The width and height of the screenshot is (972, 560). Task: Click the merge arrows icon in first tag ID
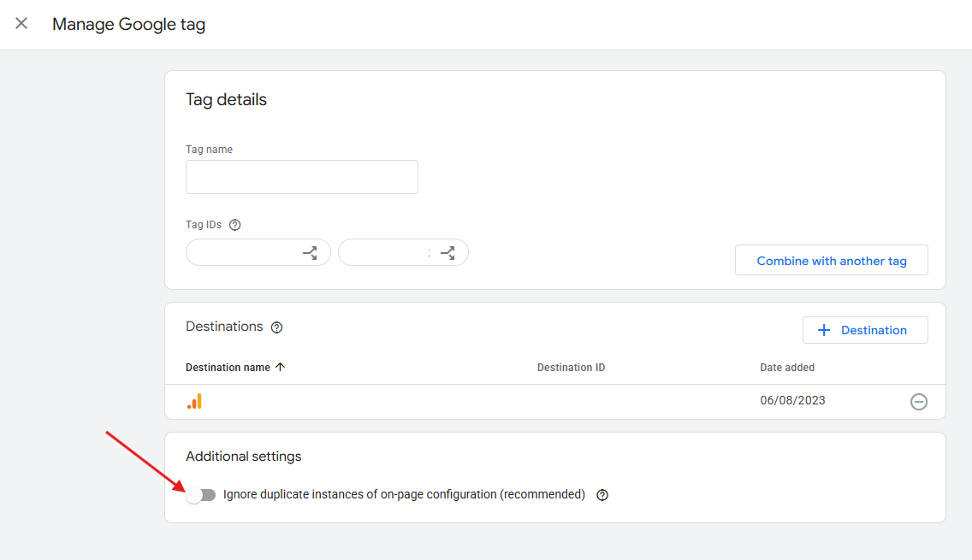tap(310, 253)
